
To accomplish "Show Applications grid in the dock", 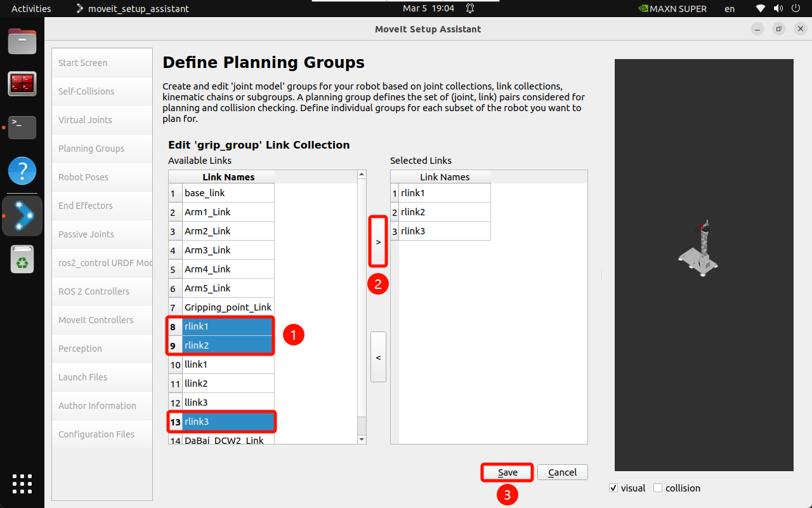I will point(22,483).
